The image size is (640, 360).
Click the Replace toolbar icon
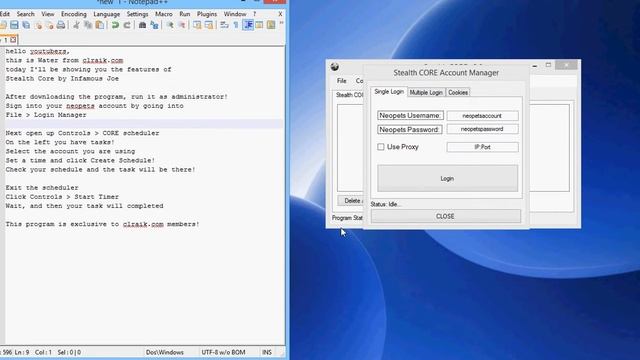[x=154, y=25]
